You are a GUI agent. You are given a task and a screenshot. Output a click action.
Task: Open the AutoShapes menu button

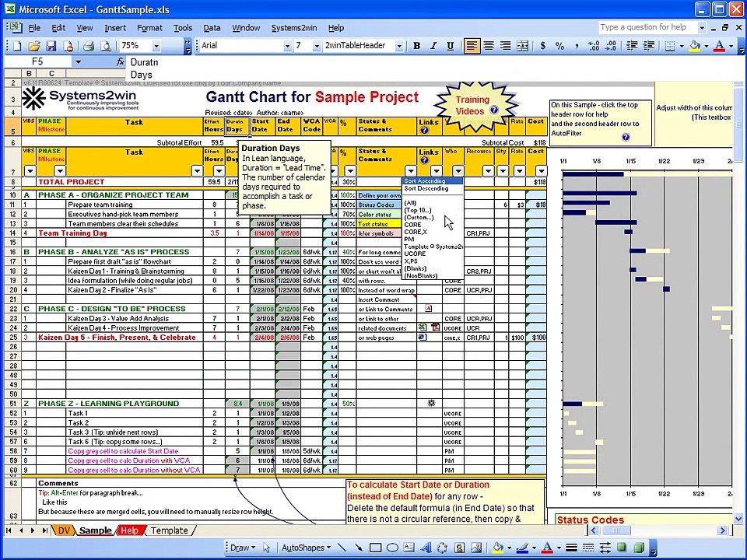pyautogui.click(x=306, y=548)
